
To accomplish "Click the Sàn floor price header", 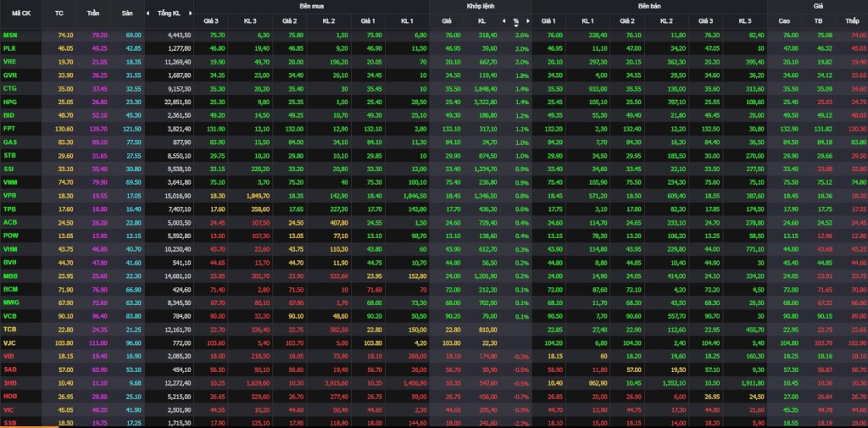I will (127, 13).
